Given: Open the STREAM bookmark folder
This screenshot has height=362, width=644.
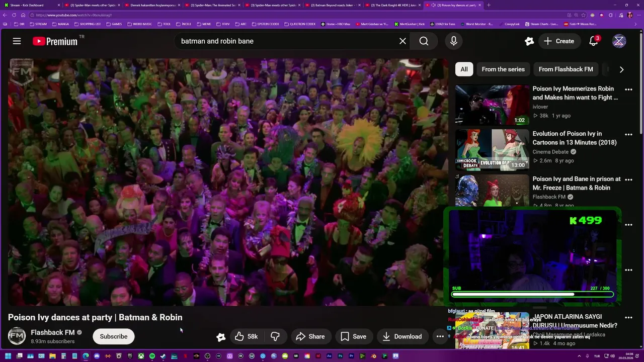Looking at the screenshot, I should (x=38, y=24).
